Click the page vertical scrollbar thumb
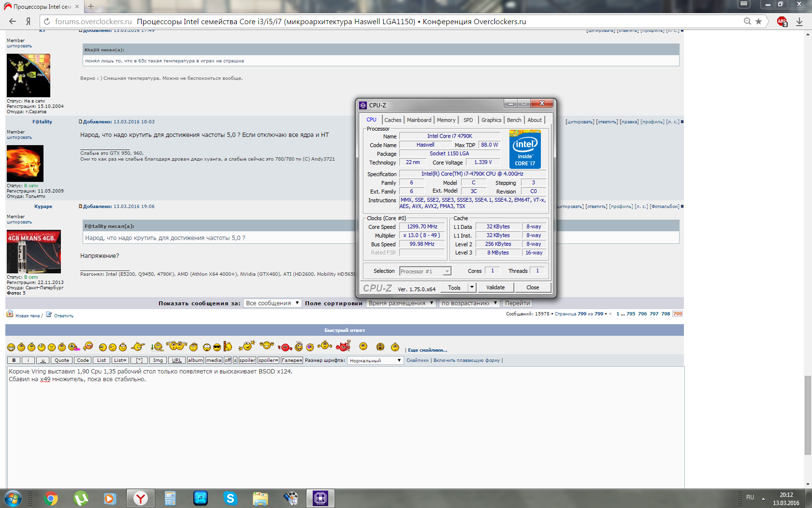 tap(808, 415)
